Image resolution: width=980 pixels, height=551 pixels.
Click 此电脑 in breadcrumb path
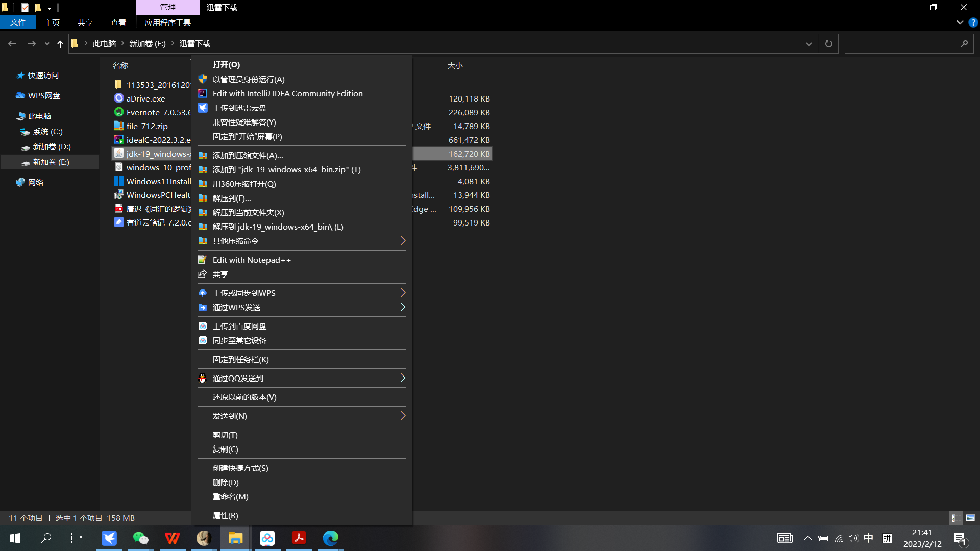click(104, 44)
